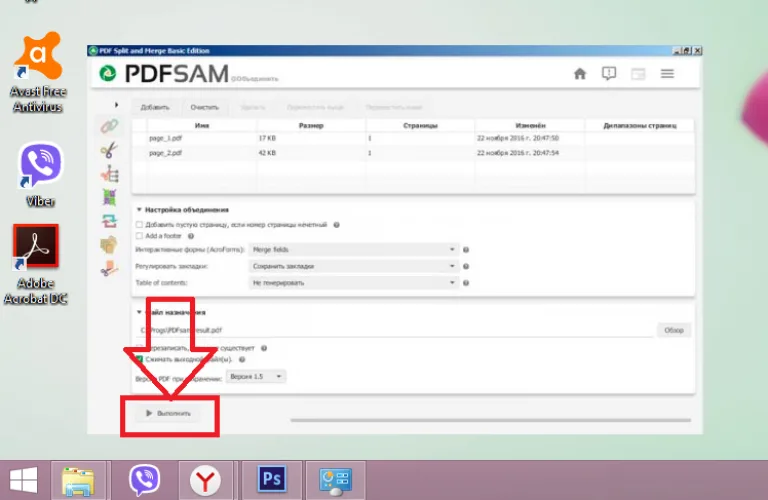Viewport: 768px width, 500px height.
Task: Select the page_2.pdf row in table
Action: coord(413,153)
